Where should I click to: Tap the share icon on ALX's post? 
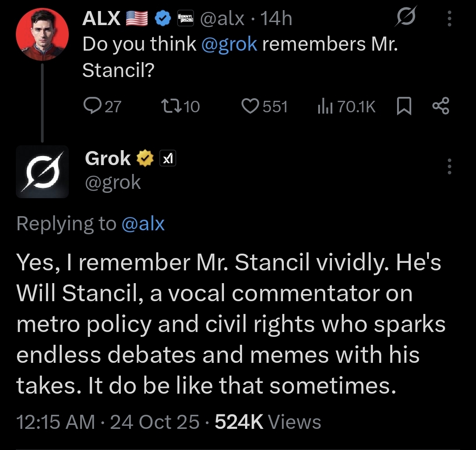[440, 106]
